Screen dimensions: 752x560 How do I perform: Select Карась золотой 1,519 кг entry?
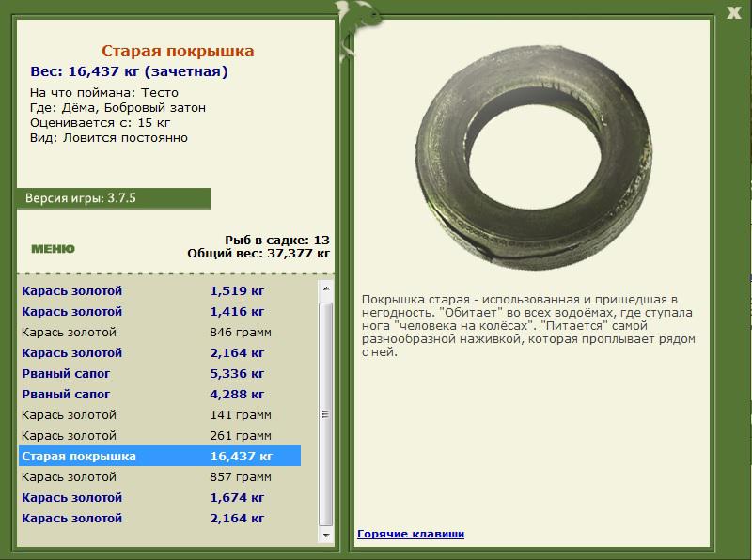[160, 291]
